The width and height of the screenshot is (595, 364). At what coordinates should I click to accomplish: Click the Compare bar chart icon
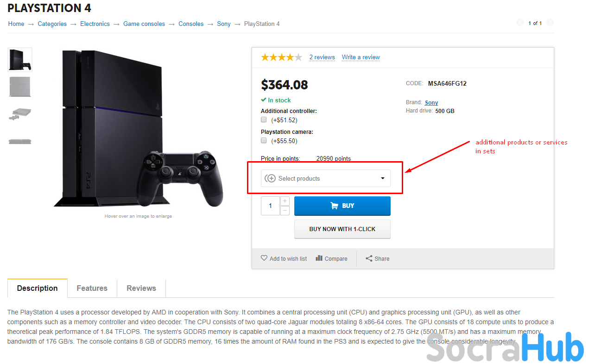[319, 258]
